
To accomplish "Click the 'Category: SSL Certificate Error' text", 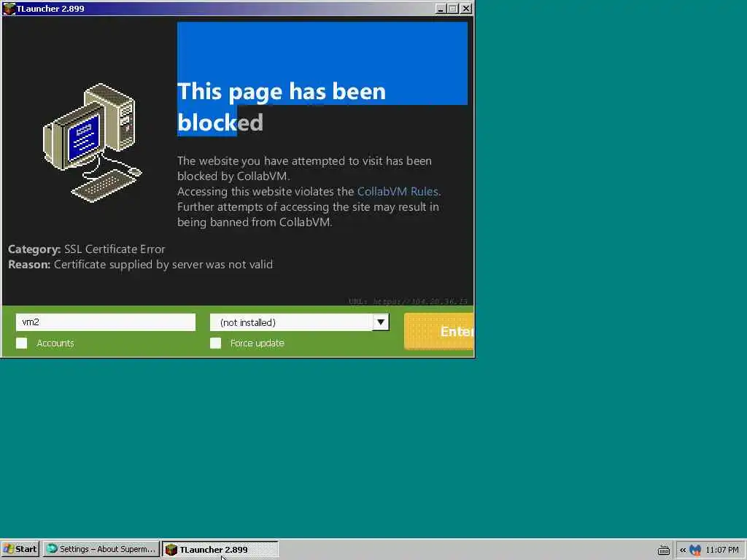I will pyautogui.click(x=86, y=249).
